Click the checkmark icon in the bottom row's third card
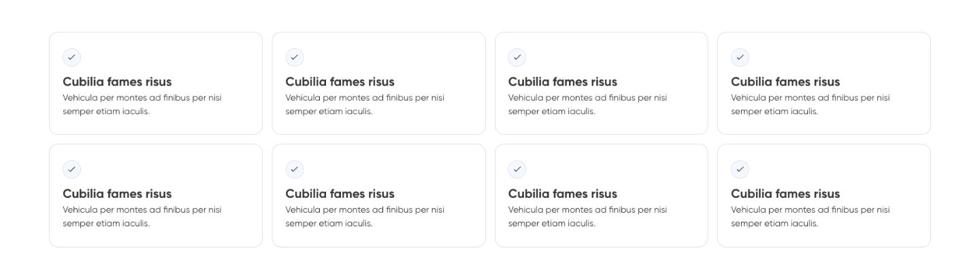 click(517, 169)
